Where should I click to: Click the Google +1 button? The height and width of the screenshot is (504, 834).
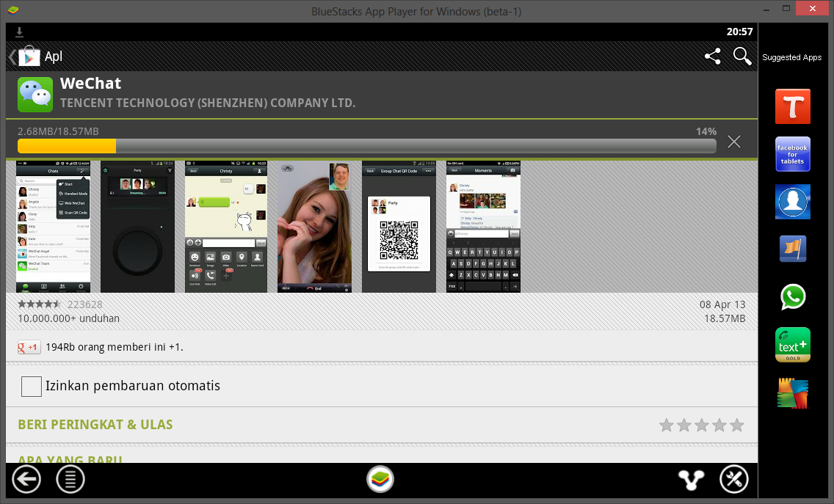click(x=29, y=347)
